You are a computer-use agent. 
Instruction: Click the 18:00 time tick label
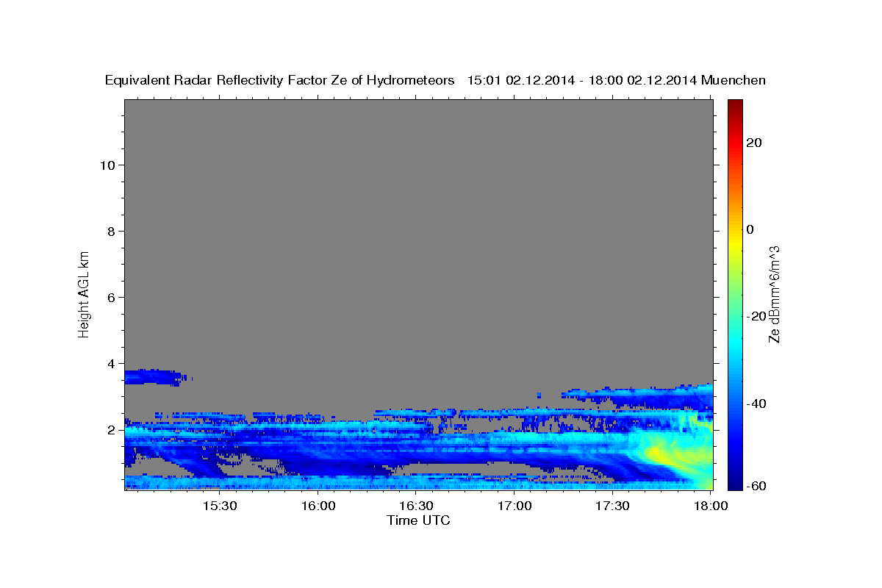[709, 506]
